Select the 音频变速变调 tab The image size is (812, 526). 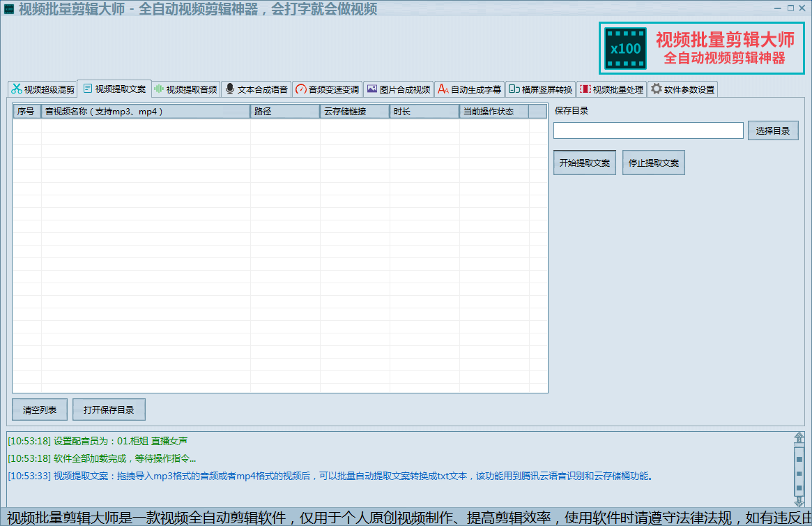pos(328,89)
